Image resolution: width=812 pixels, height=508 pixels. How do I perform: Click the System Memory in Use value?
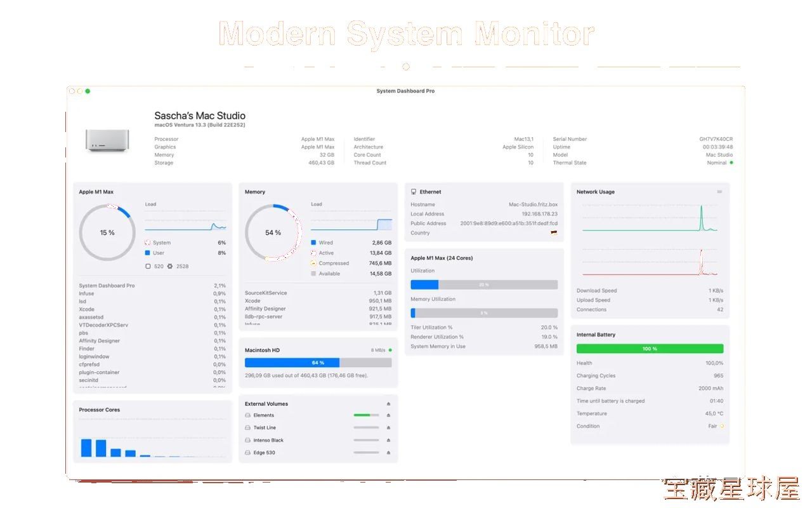(546, 347)
